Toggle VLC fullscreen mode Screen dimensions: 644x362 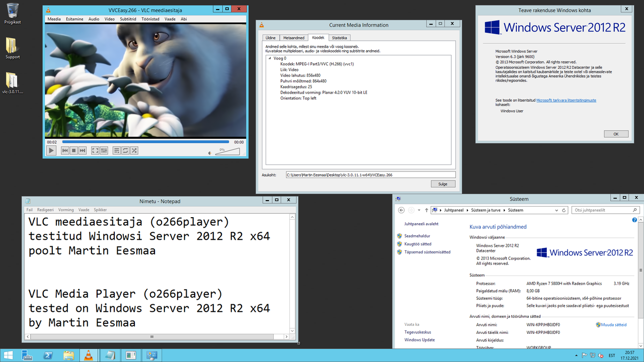point(95,150)
